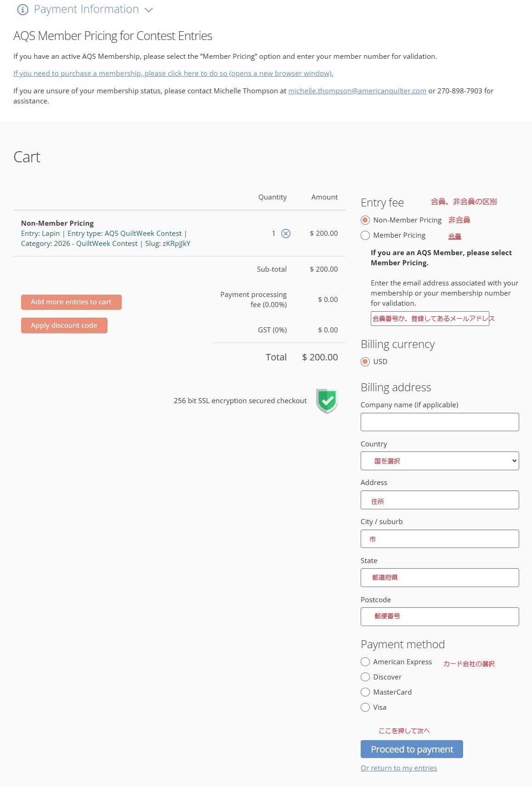Click the Company name input field
The width and height of the screenshot is (532, 787).
click(440, 422)
